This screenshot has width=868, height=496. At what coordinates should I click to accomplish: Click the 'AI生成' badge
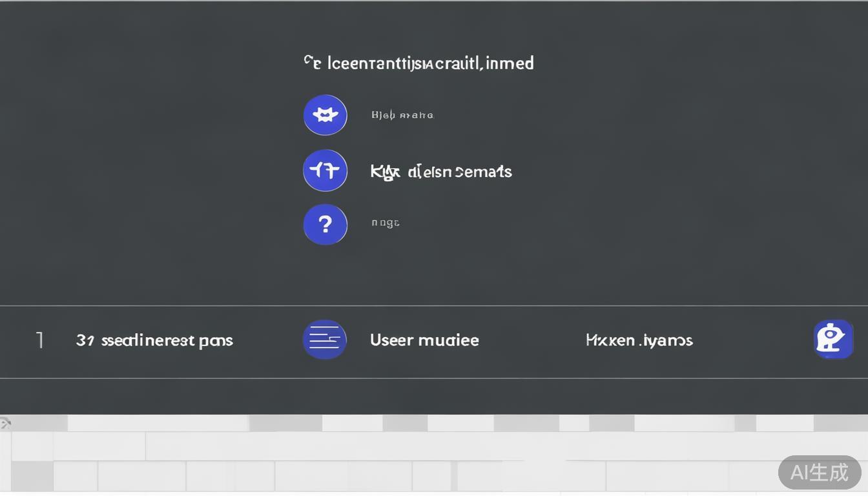pyautogui.click(x=819, y=472)
